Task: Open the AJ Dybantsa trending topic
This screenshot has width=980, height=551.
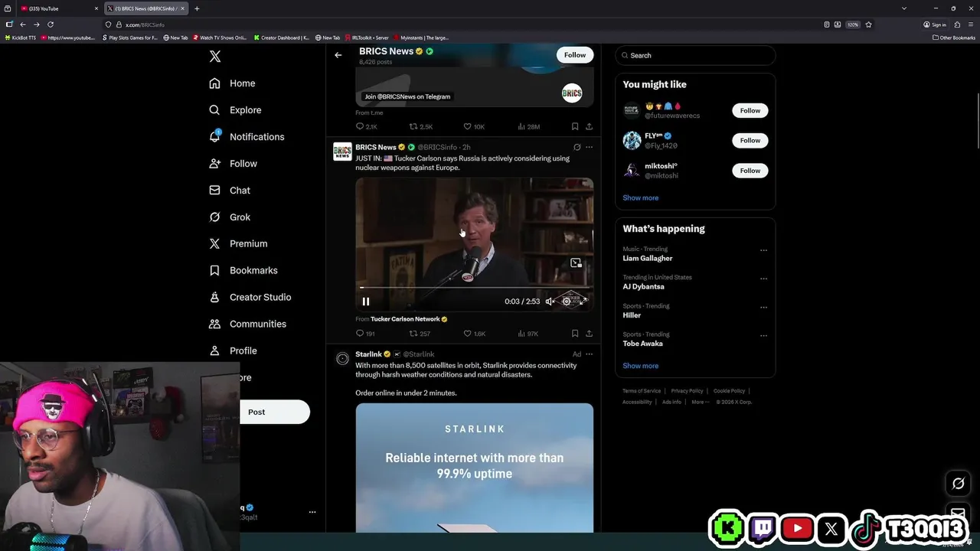Action: 643,286
